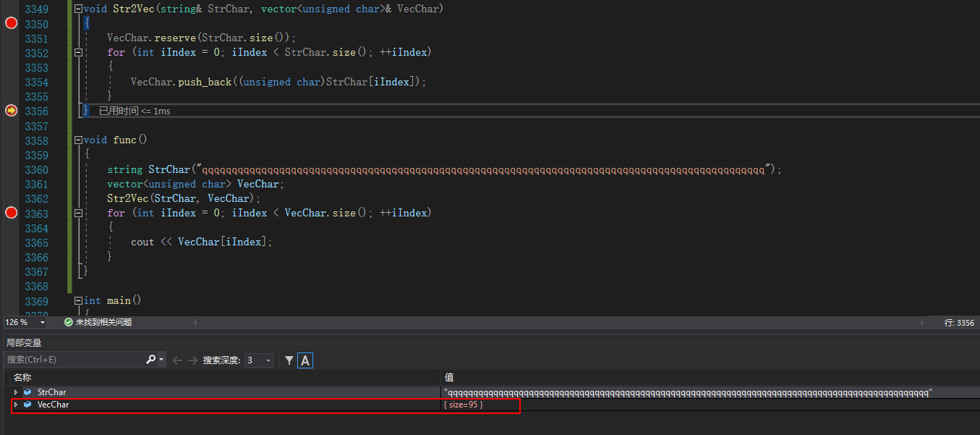
Task: Toggle the breakpoint on line 3350
Action: (10, 22)
